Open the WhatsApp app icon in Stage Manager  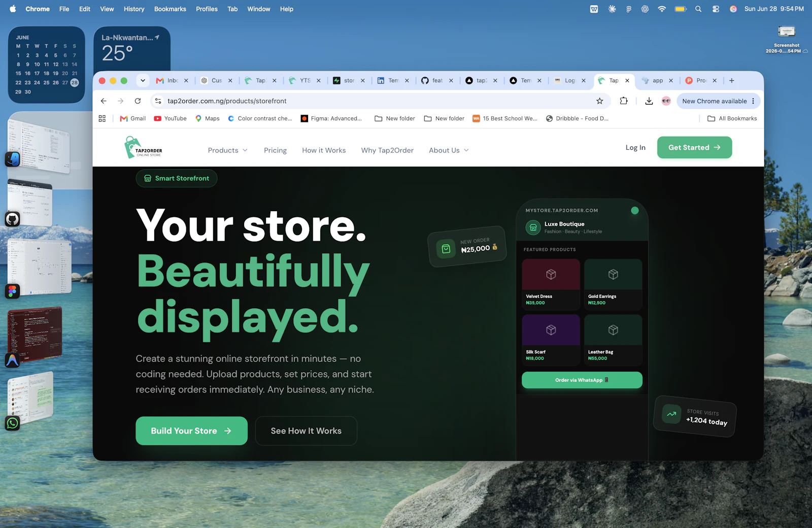pos(12,423)
